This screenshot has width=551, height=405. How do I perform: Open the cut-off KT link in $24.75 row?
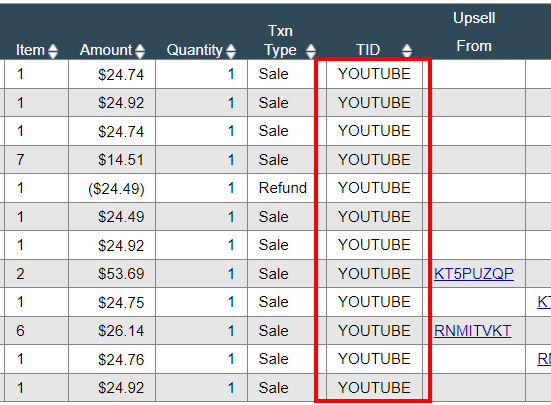(544, 302)
